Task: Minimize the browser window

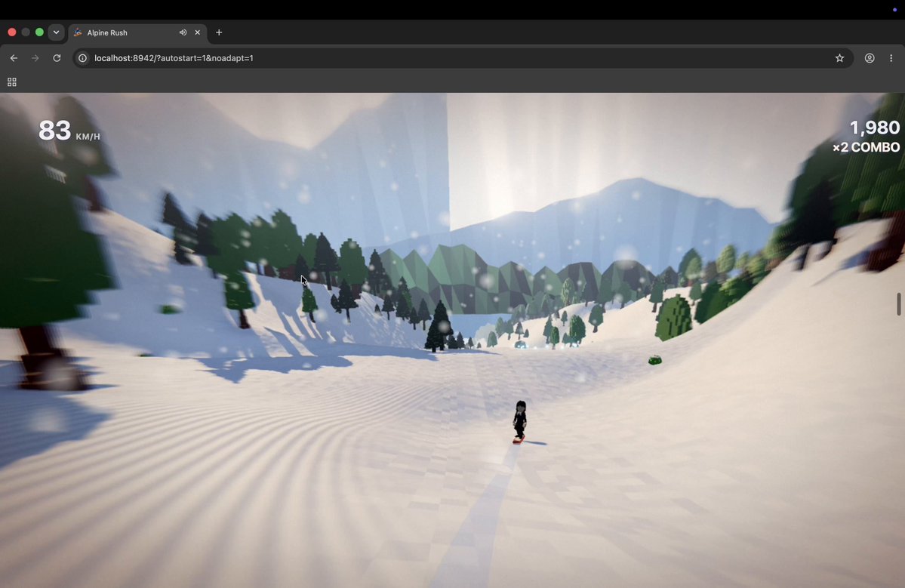Action: tap(26, 32)
